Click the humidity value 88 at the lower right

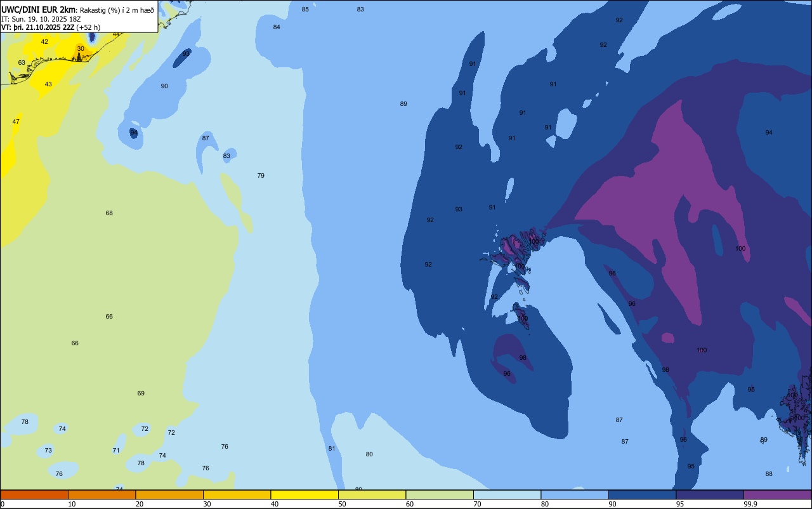pyautogui.click(x=769, y=474)
